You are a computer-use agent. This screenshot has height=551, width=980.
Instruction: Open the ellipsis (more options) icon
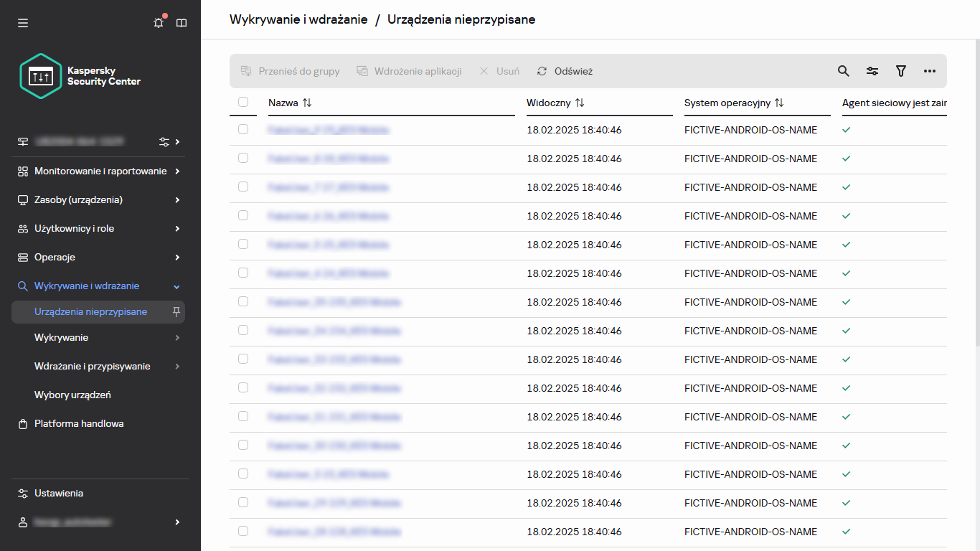[x=930, y=71]
